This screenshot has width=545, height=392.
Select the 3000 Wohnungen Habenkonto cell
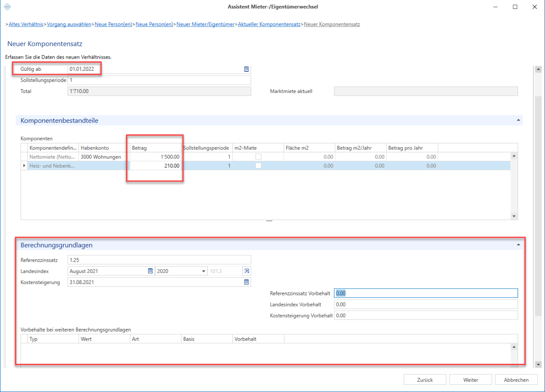(104, 157)
